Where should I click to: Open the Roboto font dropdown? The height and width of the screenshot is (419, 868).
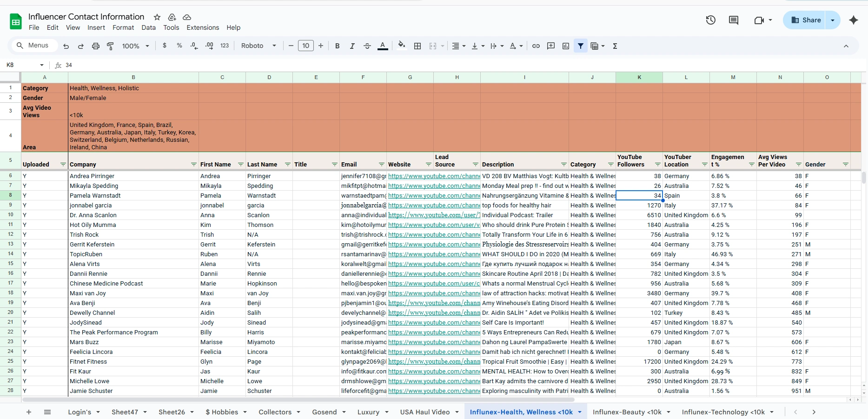[258, 46]
